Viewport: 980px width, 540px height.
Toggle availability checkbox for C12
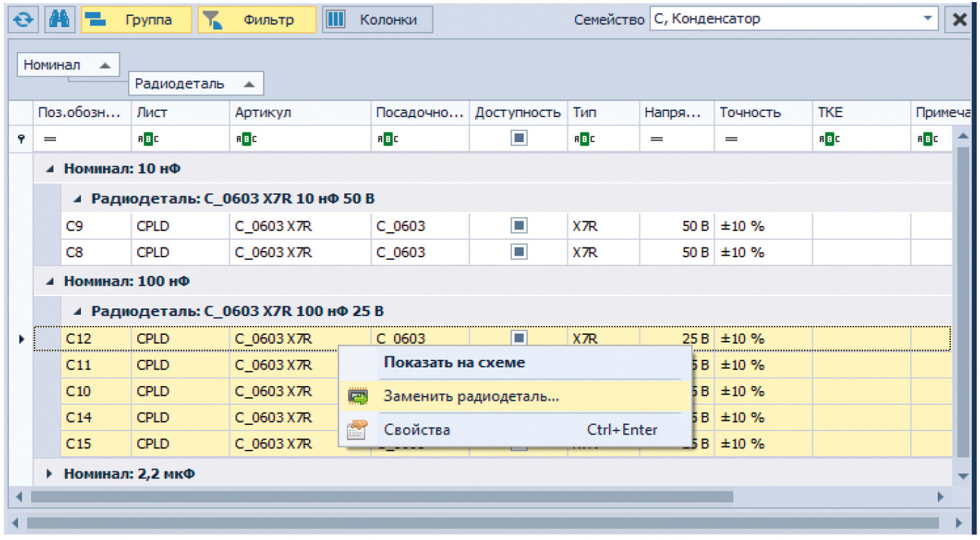point(519,338)
